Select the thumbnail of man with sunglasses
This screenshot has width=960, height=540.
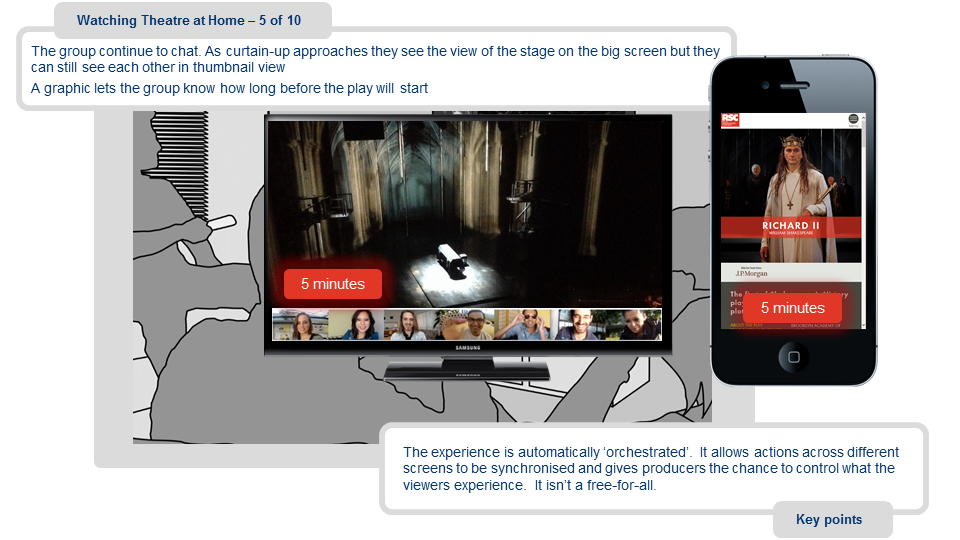(x=522, y=325)
